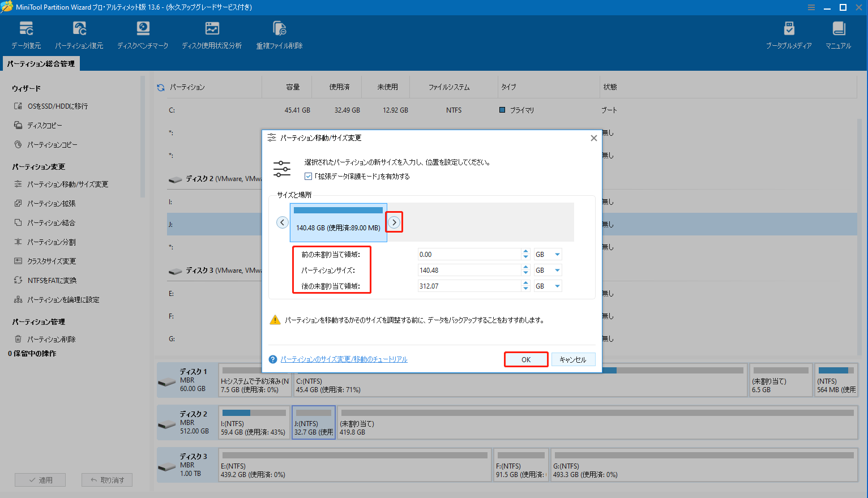Viewport: 868px width, 498px height.
Task: Click the help icon beside tutorial link
Action: (273, 359)
